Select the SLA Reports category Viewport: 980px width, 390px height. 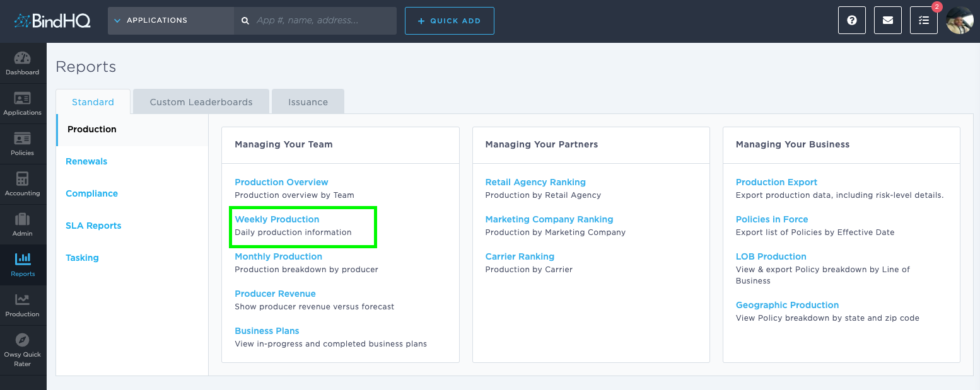tap(93, 226)
